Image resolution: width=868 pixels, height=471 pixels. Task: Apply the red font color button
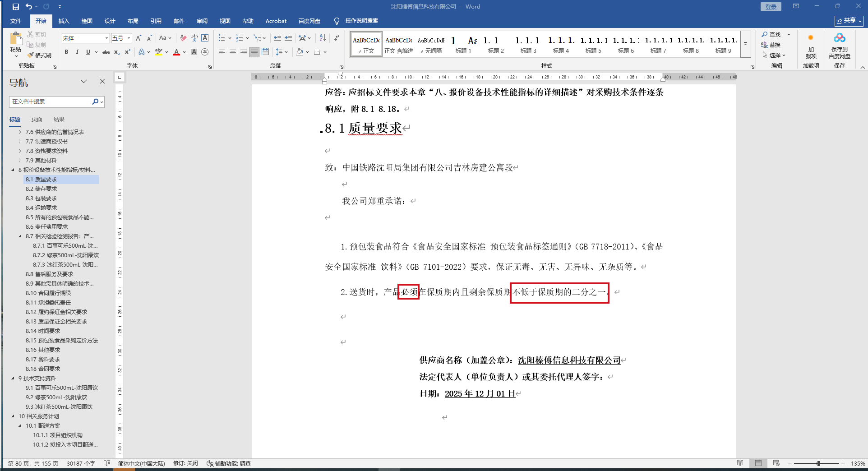tap(176, 52)
